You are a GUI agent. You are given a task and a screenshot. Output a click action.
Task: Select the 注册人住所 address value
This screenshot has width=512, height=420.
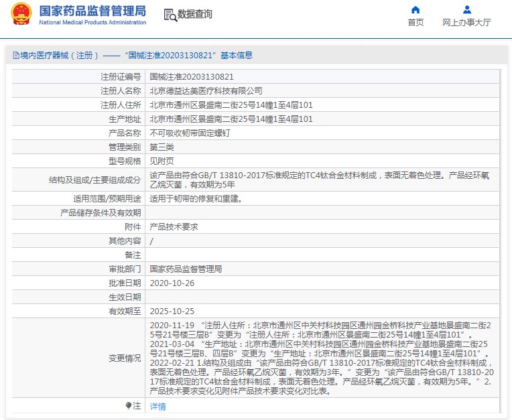(231, 104)
